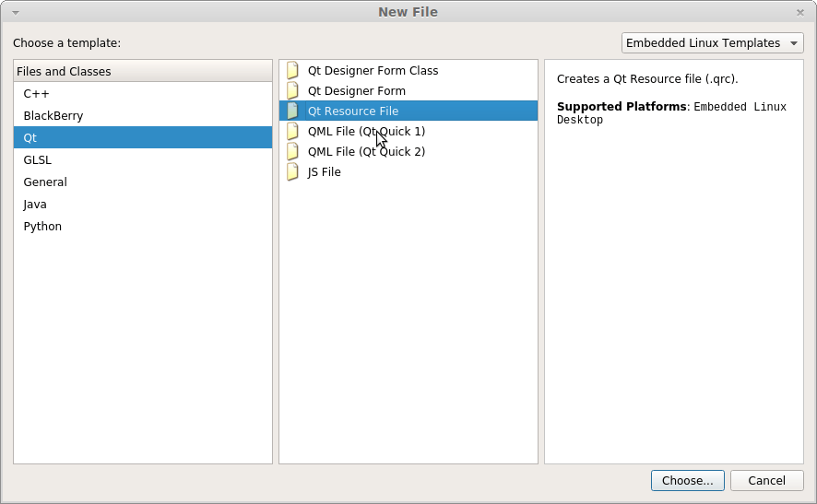This screenshot has height=504, width=817.
Task: Close the New File dialog
Action: click(x=800, y=13)
